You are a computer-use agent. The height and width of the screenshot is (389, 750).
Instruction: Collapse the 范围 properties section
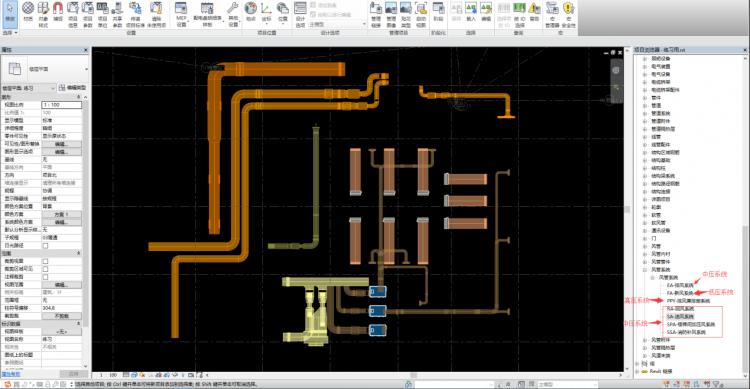pos(79,253)
